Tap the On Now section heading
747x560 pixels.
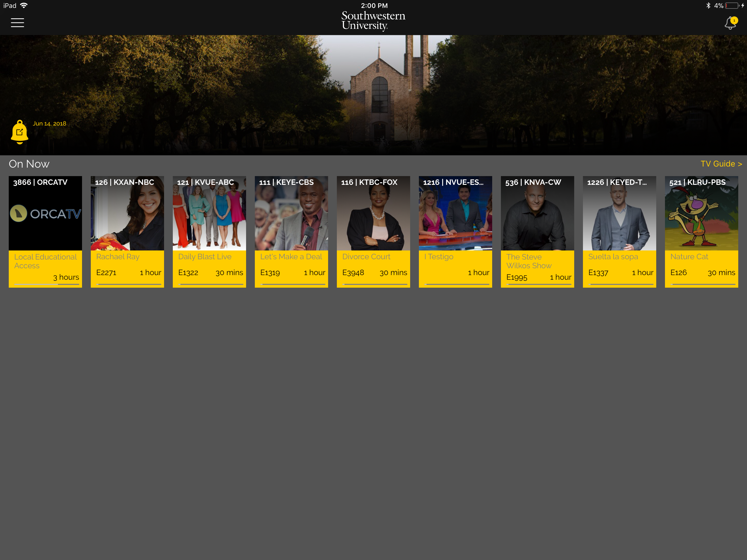[29, 164]
